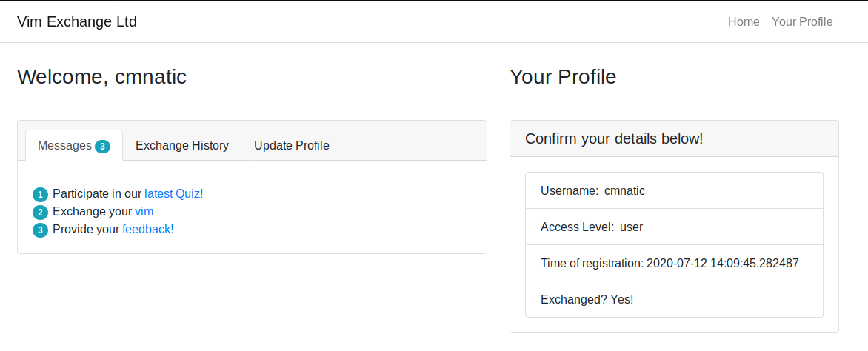Open the Update Profile tab

[x=291, y=145]
